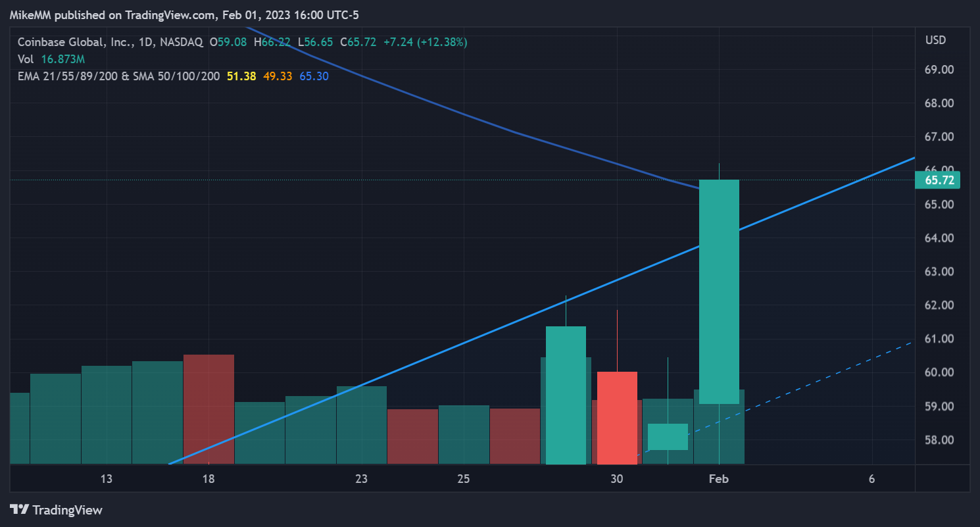Select the EMA 21/55/89/200 & SMA indicator legend
980x527 pixels.
[118, 76]
